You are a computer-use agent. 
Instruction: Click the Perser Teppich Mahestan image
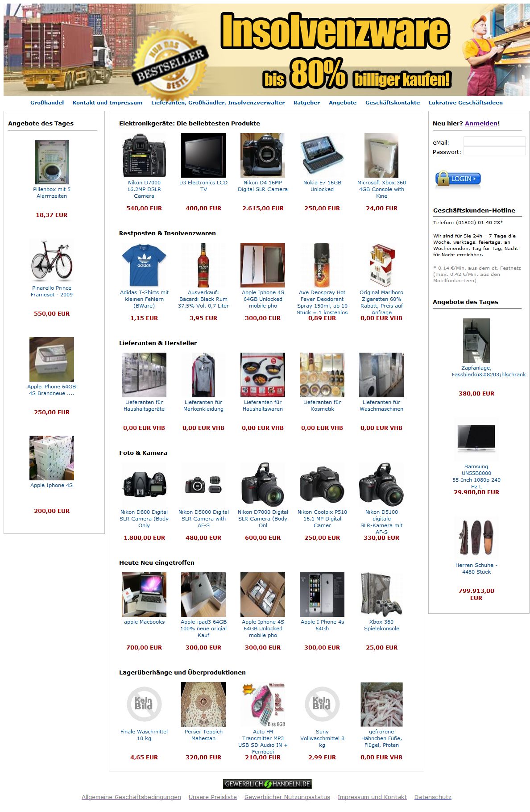[203, 704]
